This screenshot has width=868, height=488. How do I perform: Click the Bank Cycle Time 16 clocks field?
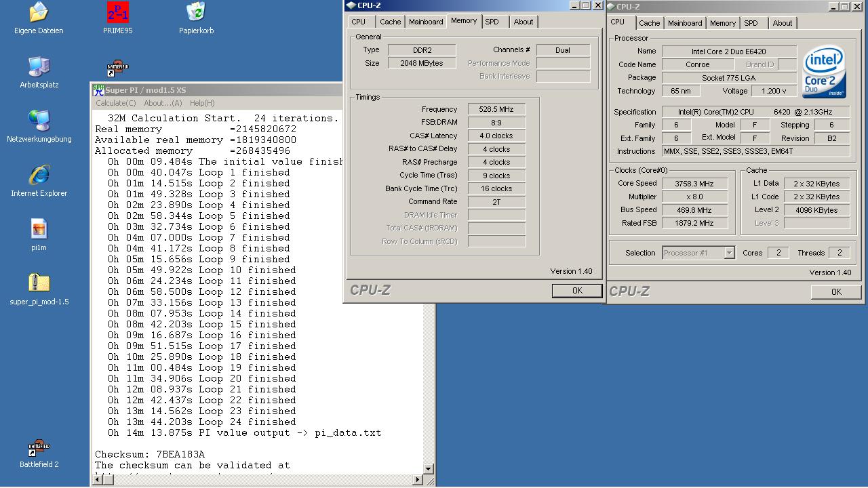[x=496, y=188]
